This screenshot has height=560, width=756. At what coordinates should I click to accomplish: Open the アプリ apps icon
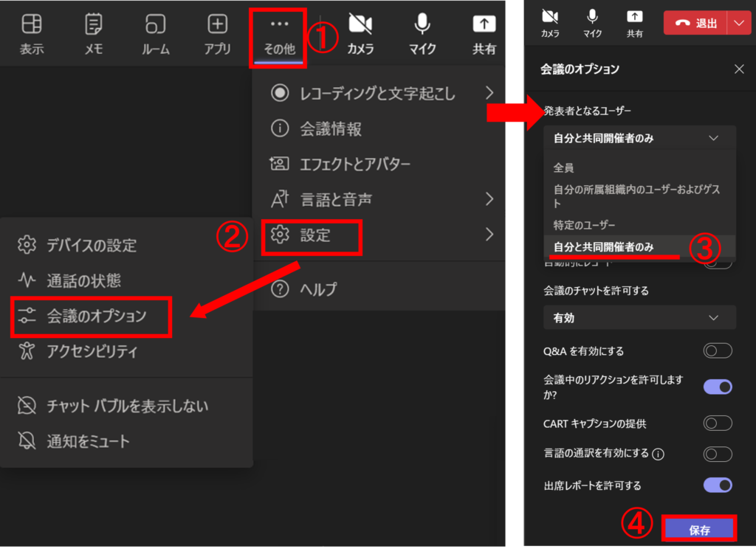[218, 33]
